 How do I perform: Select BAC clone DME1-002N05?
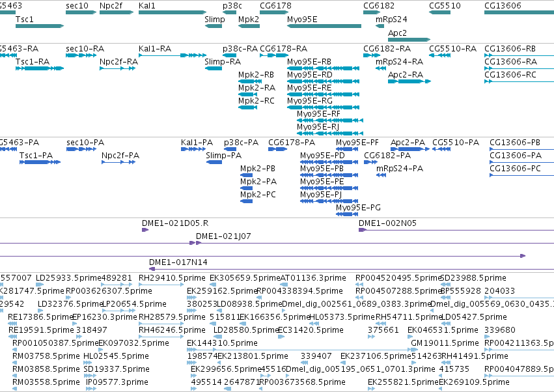click(456, 230)
